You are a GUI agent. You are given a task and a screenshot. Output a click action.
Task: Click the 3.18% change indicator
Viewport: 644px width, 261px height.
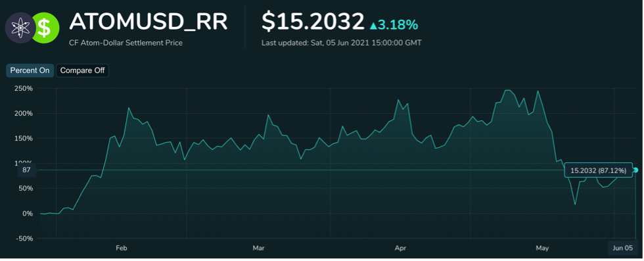click(394, 25)
